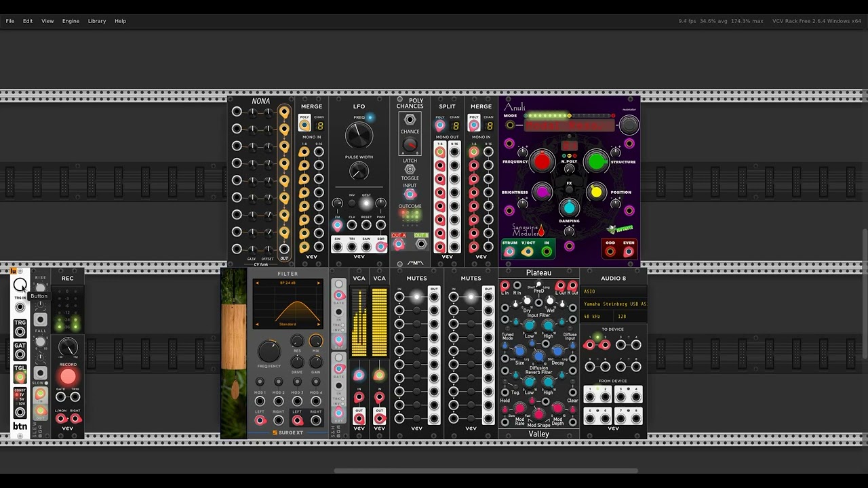Open the Anuli red mode display

pos(569,126)
